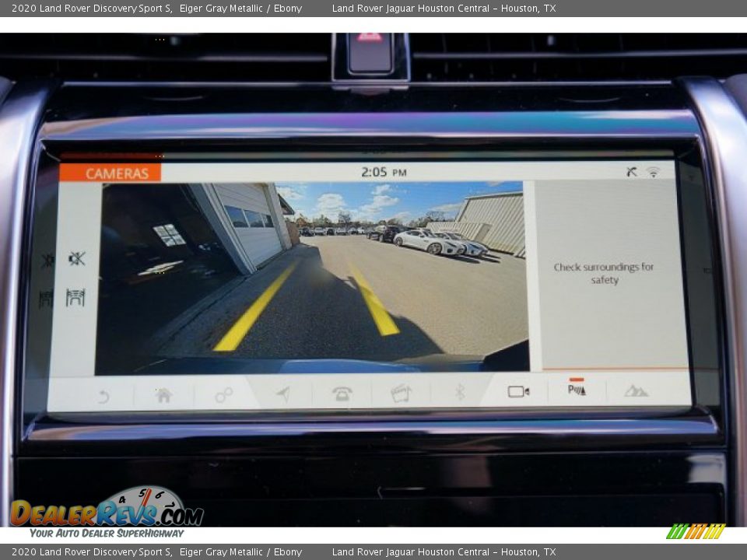Tap the back arrow icon
The width and height of the screenshot is (747, 560).
[x=103, y=396]
